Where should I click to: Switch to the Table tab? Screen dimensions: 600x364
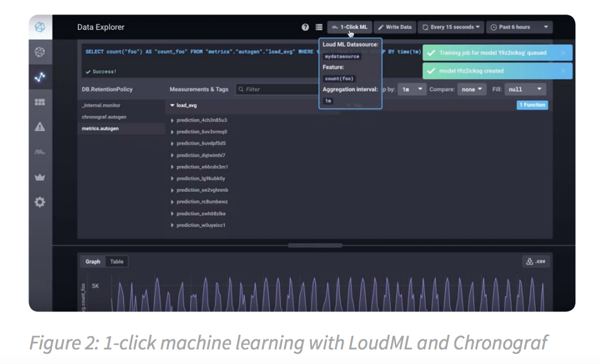coord(116,262)
